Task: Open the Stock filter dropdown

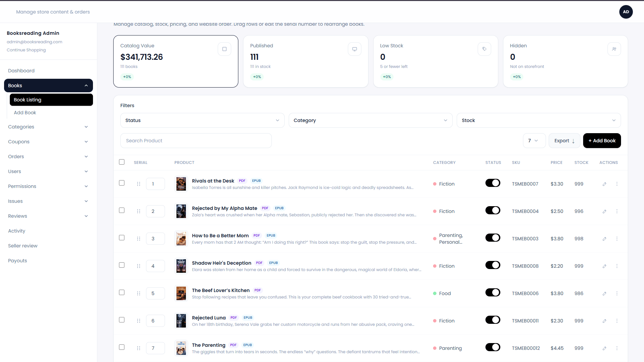Action: (x=539, y=120)
